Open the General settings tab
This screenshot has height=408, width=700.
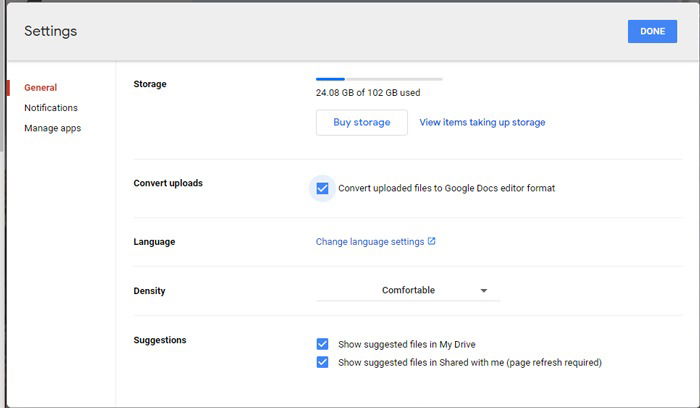coord(41,87)
